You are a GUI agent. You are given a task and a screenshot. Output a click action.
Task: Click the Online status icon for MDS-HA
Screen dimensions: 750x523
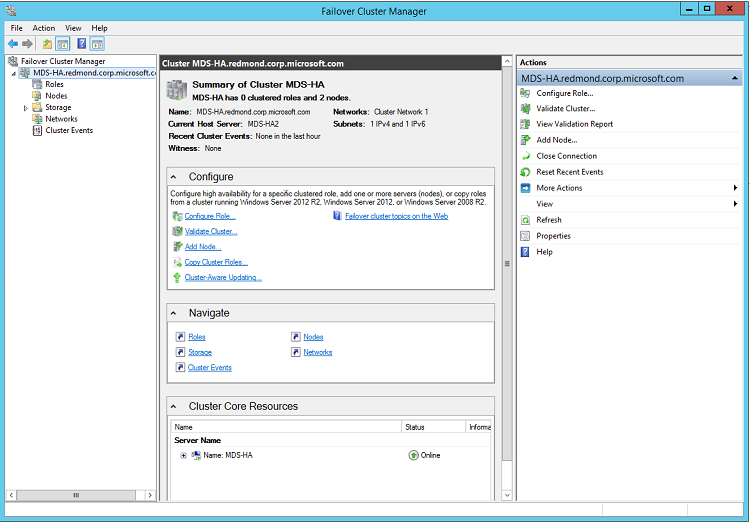413,455
